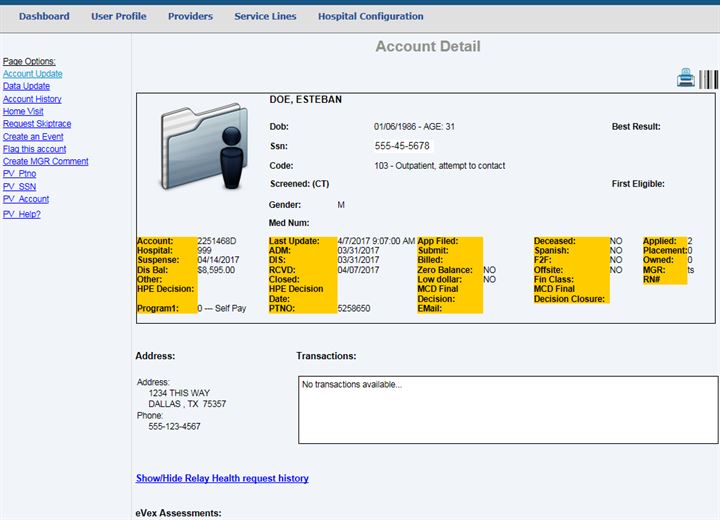Click Request Skiptrace in page options
This screenshot has width=720, height=520.
[x=37, y=124]
